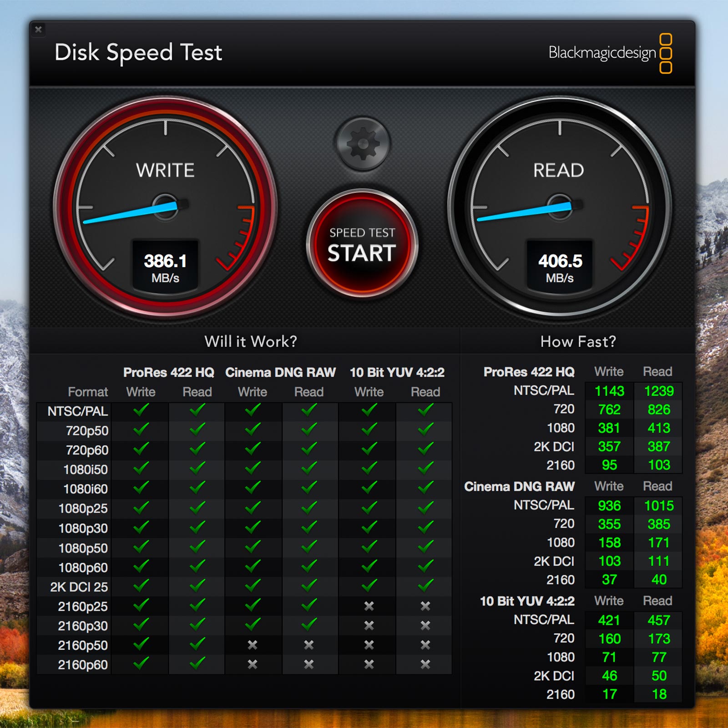Click Cinema DNG RAW NTSC/PAL read value 1015

click(x=658, y=506)
